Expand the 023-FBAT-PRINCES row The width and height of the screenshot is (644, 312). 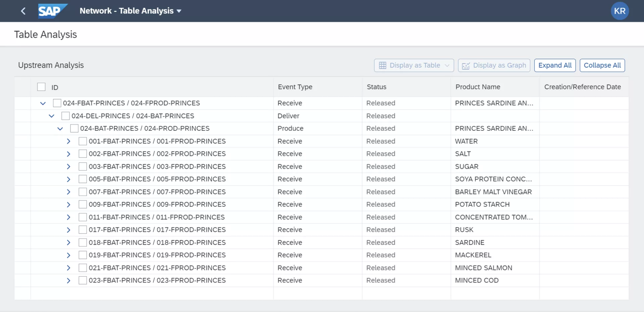coord(68,280)
